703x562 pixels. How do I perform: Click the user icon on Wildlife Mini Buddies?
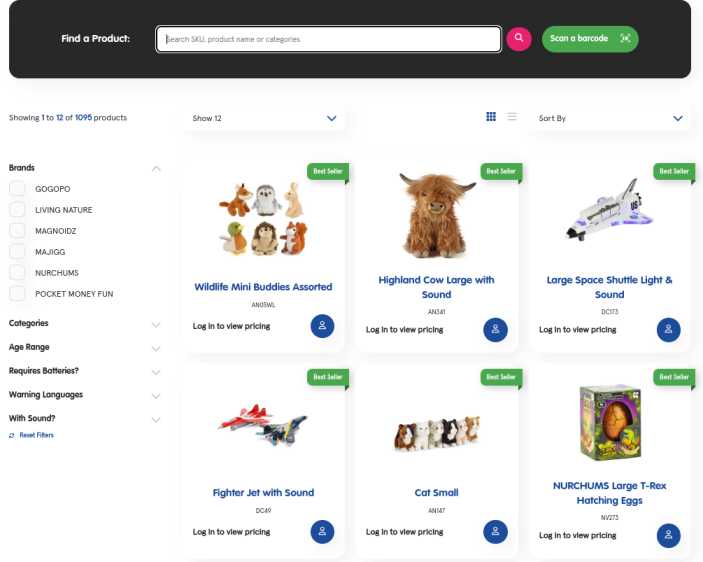(x=322, y=327)
